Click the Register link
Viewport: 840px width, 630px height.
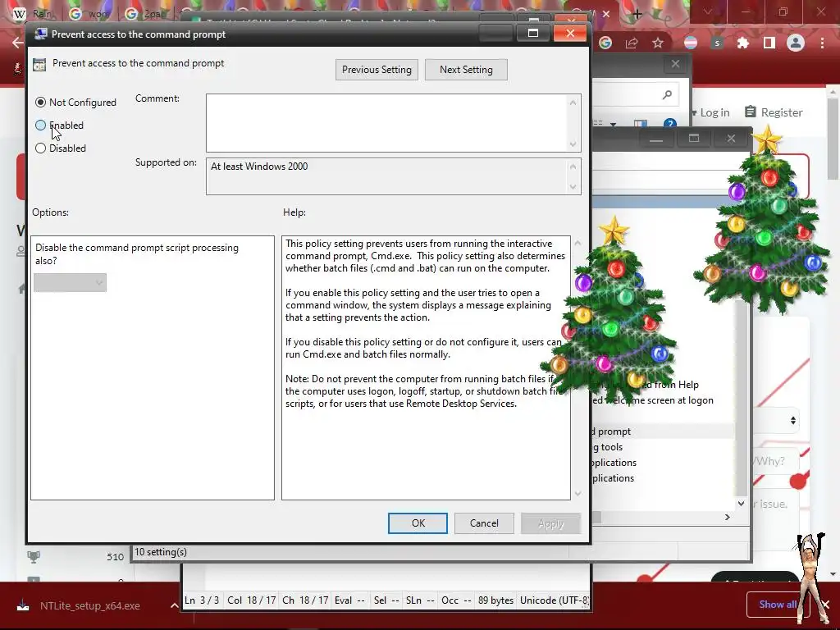(782, 112)
